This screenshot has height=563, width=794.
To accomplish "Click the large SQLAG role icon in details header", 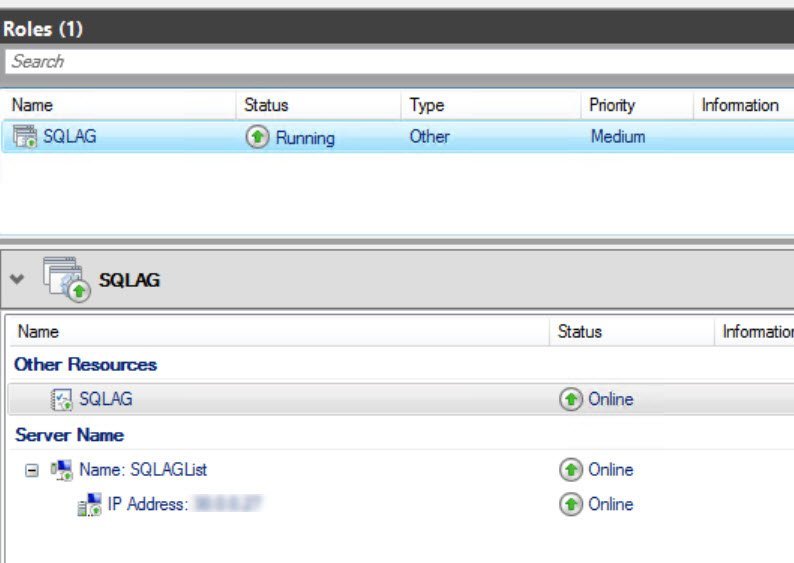I will [66, 279].
